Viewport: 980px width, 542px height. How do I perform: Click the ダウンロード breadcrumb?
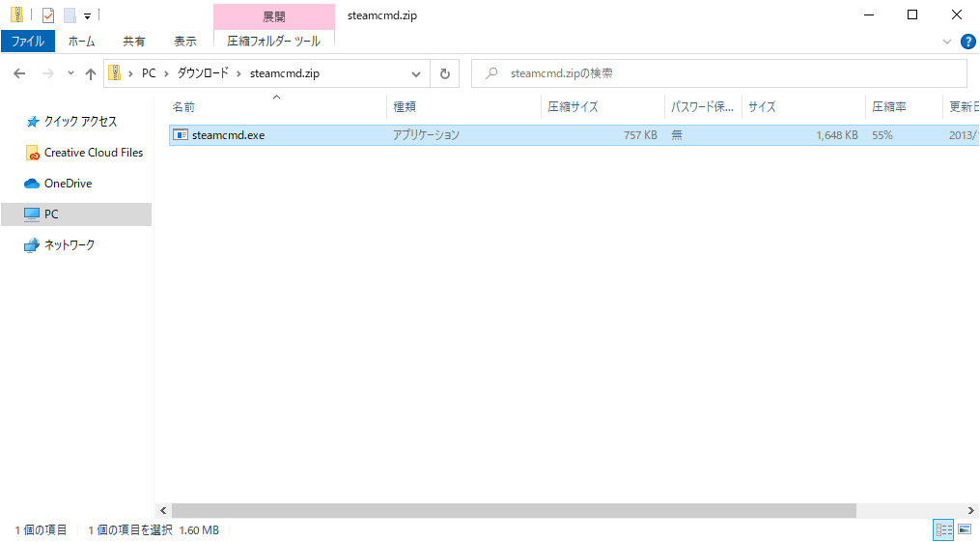point(203,73)
